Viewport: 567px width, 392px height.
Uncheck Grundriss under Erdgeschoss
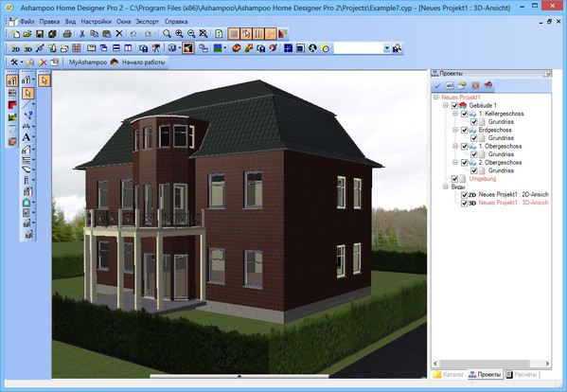tap(474, 138)
